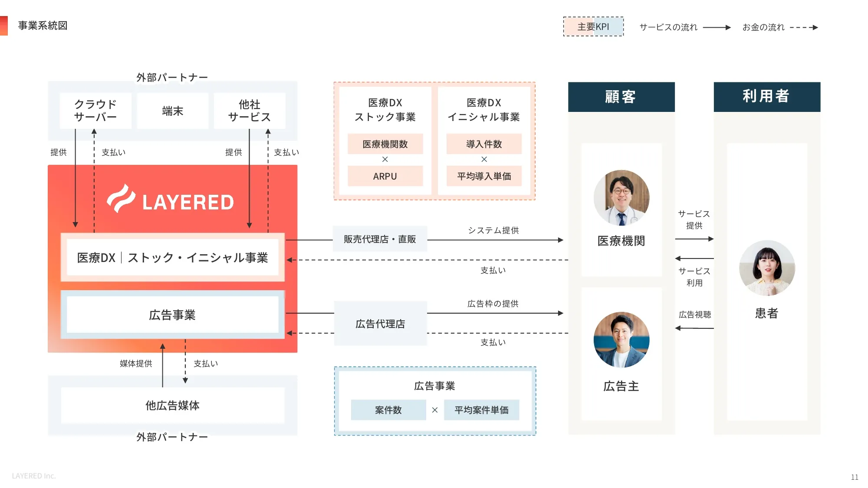
Task: Click the page number 11
Action: [x=855, y=477]
